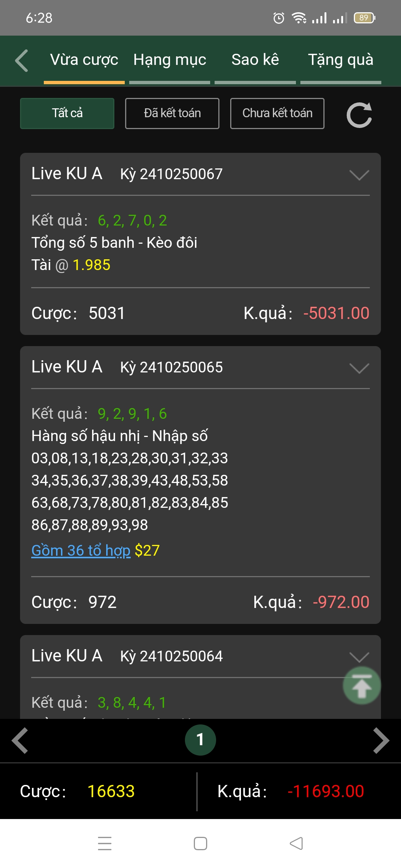Image resolution: width=401 pixels, height=868 pixels.
Task: Select the 'Tất cả' filter
Action: 67,114
